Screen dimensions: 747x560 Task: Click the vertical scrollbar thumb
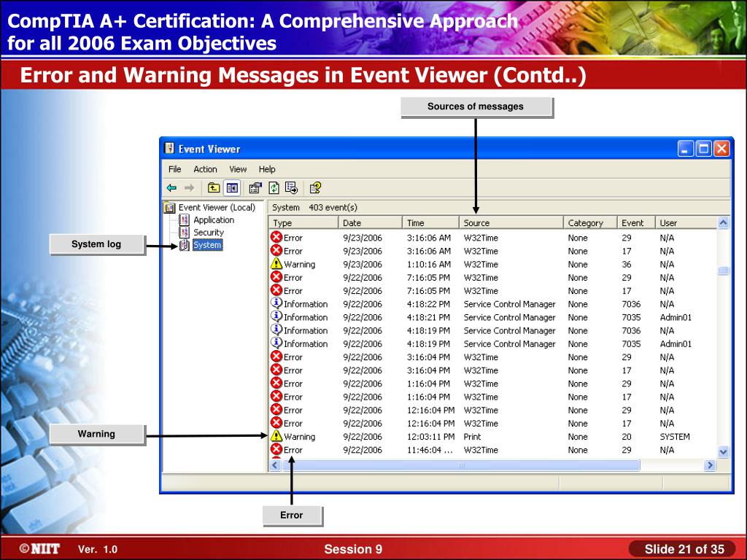pos(723,271)
